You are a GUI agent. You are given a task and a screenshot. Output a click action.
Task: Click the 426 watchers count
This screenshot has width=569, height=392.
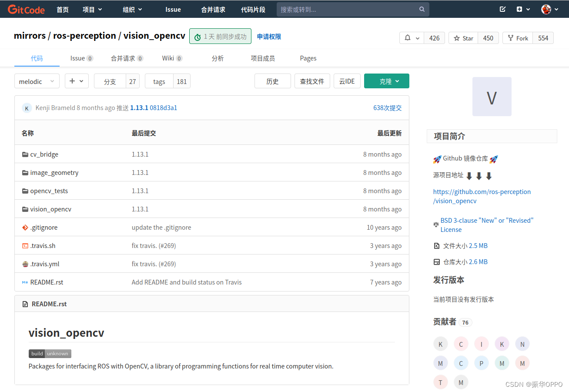click(x=434, y=38)
